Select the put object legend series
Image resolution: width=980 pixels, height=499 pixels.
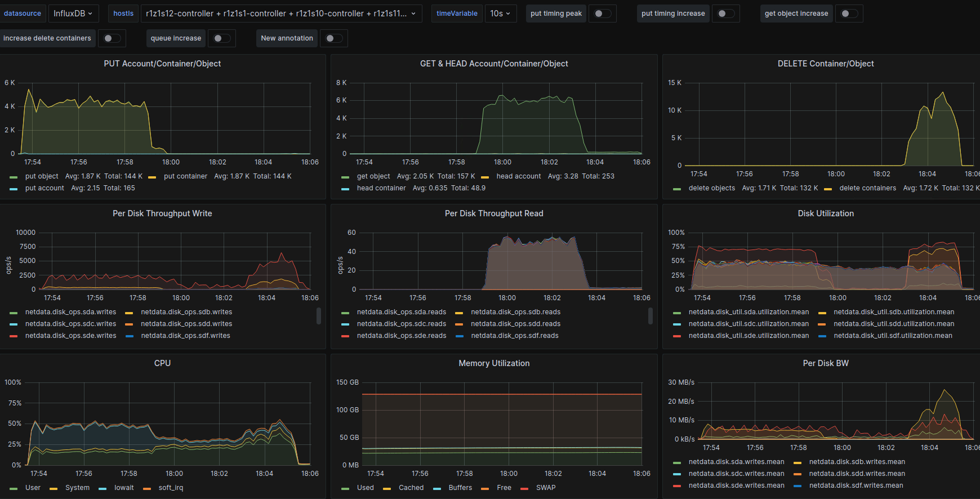[x=42, y=176]
